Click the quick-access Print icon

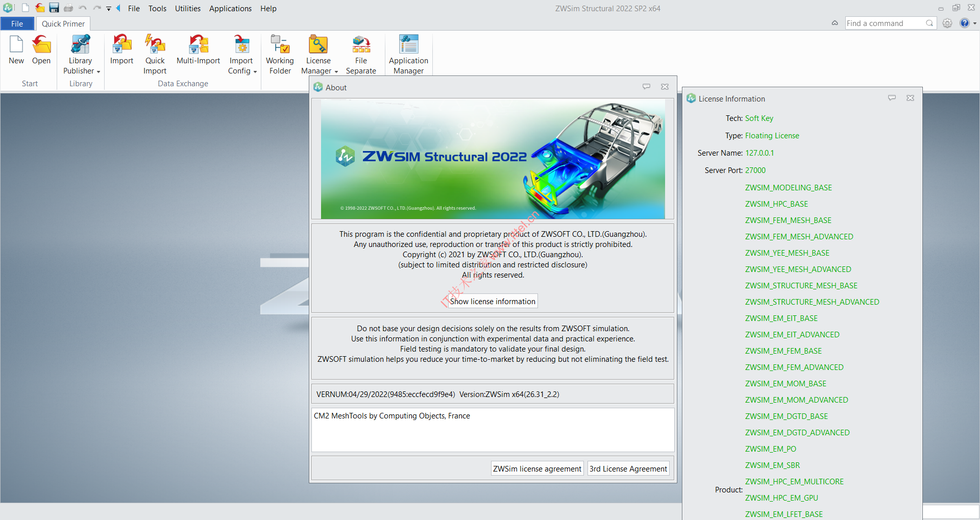(68, 8)
